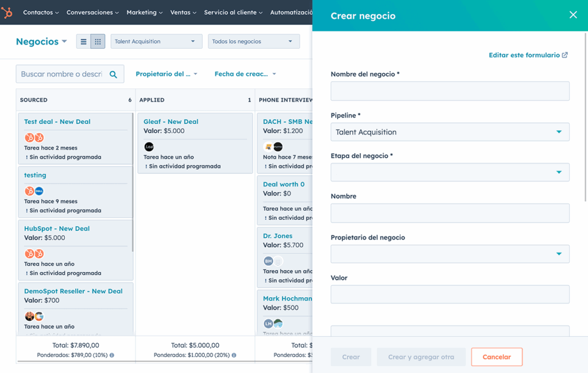Expand the Propietario del negocio form dropdown
This screenshot has width=588, height=373.
450,254
